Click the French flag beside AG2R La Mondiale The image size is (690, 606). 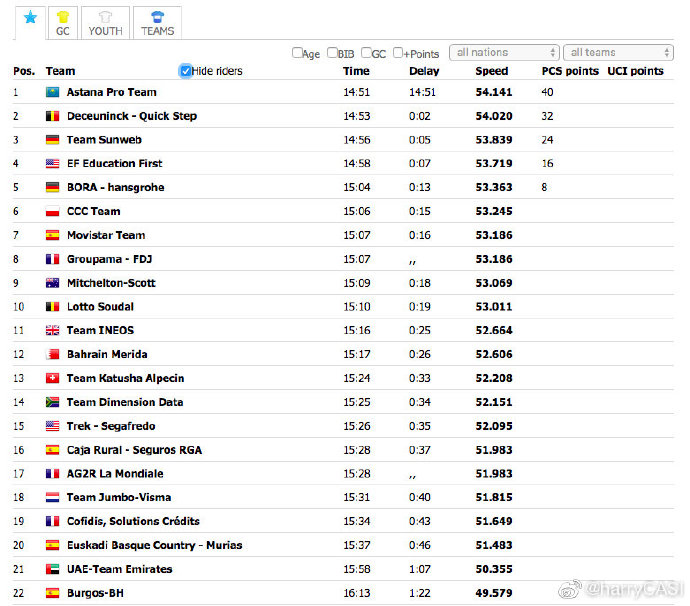[x=52, y=474]
